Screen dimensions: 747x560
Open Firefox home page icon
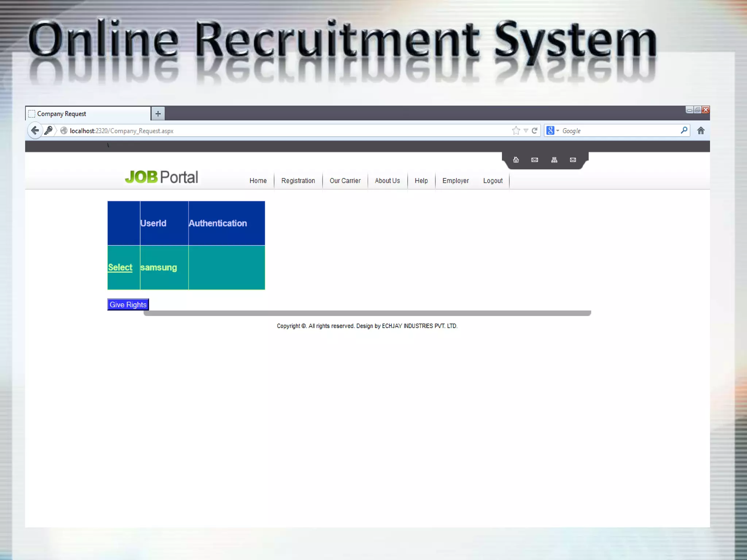click(x=701, y=131)
